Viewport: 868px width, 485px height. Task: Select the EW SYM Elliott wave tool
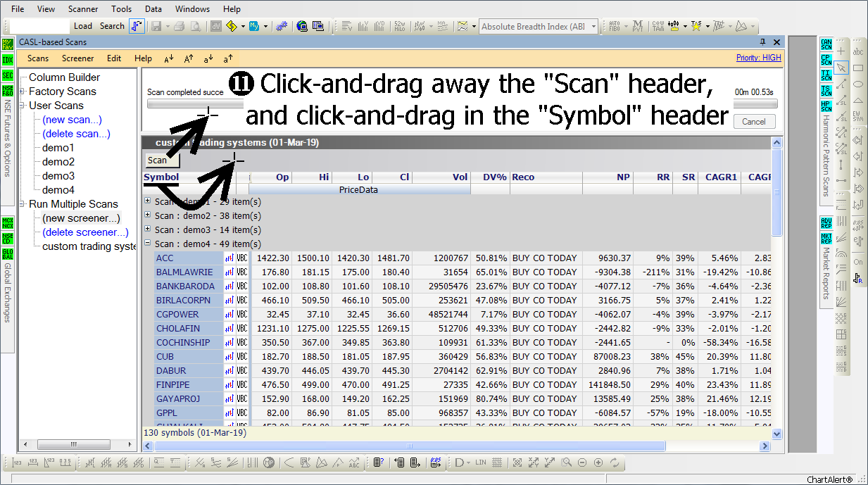pos(858,116)
